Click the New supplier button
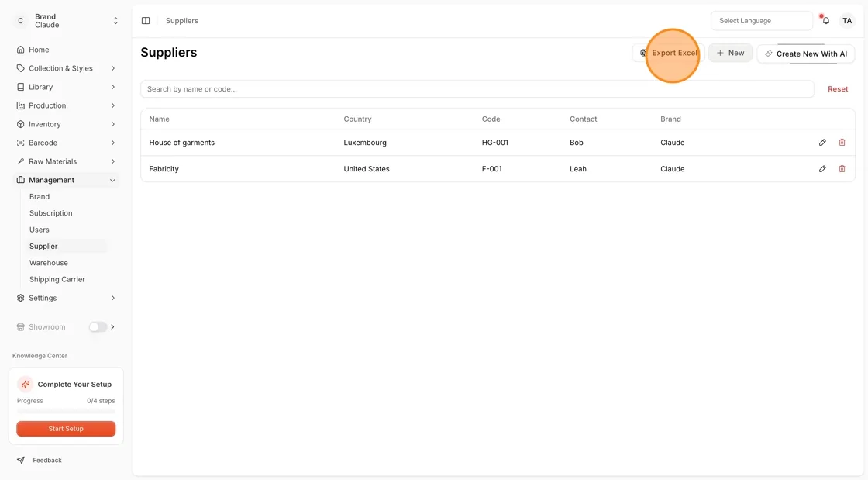Screen dimensions: 868x480 [x=730, y=53]
